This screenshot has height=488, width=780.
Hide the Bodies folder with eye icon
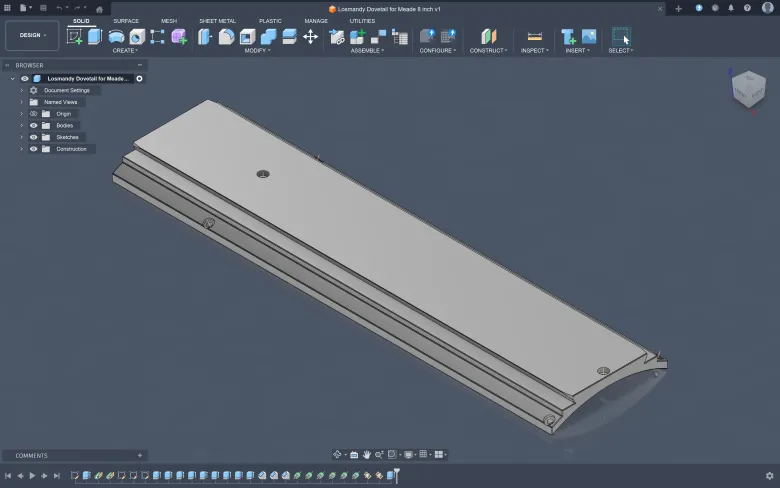33,125
